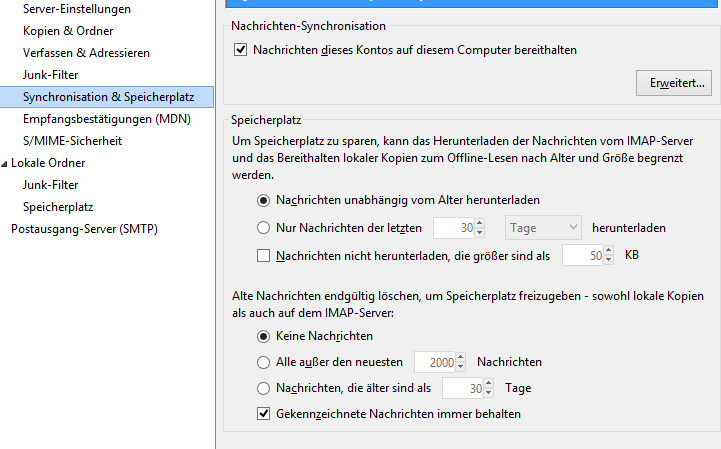Uncheck Gekennzeichnete Nachrichten immer behalten
The height and width of the screenshot is (449, 721).
pos(264,413)
